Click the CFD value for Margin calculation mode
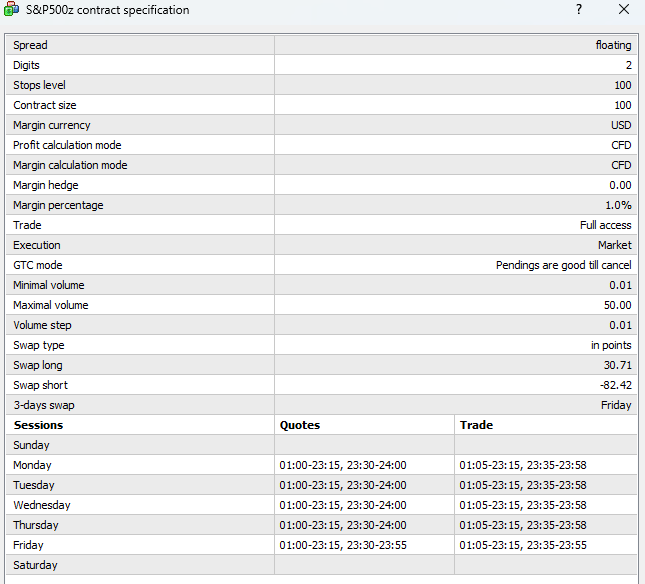This screenshot has height=584, width=645. 621,165
